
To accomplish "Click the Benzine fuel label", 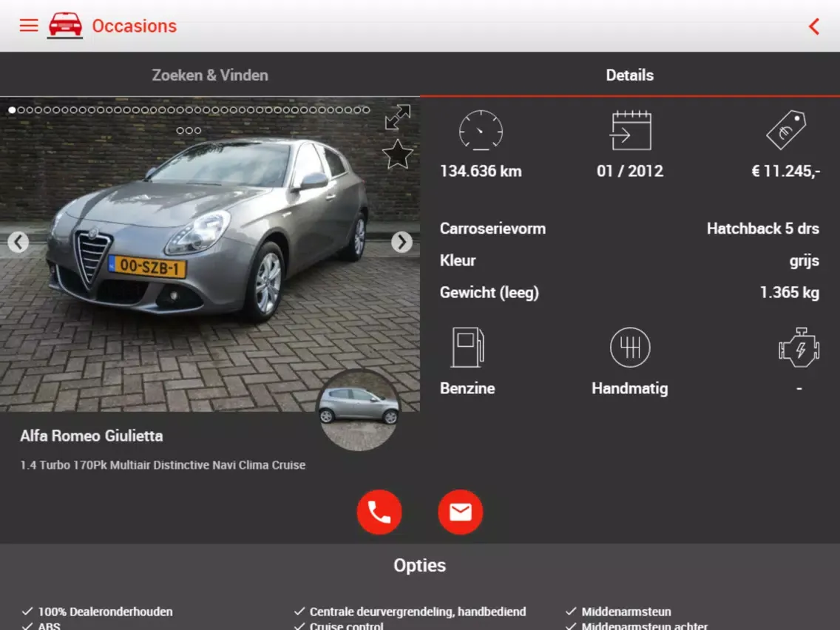I will point(467,388).
